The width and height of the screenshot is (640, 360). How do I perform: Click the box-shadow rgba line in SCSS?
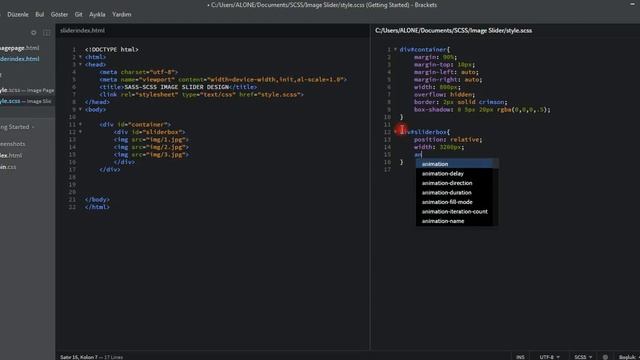coord(482,109)
